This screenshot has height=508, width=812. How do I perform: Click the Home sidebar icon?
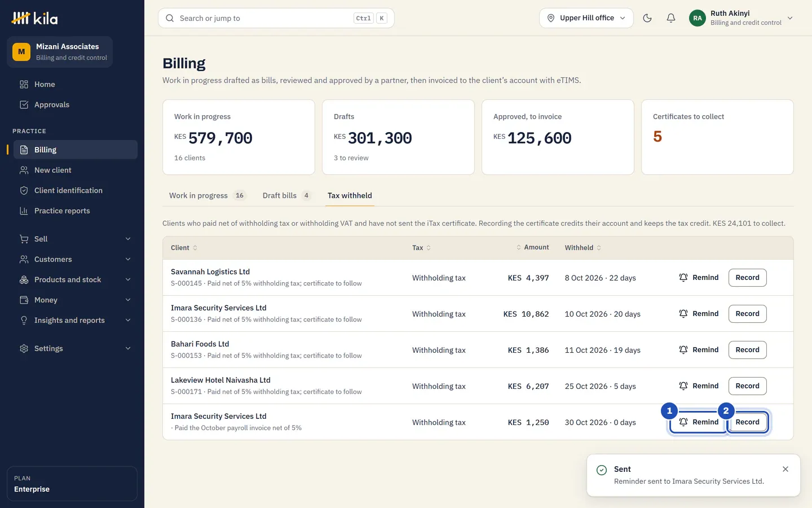point(24,84)
